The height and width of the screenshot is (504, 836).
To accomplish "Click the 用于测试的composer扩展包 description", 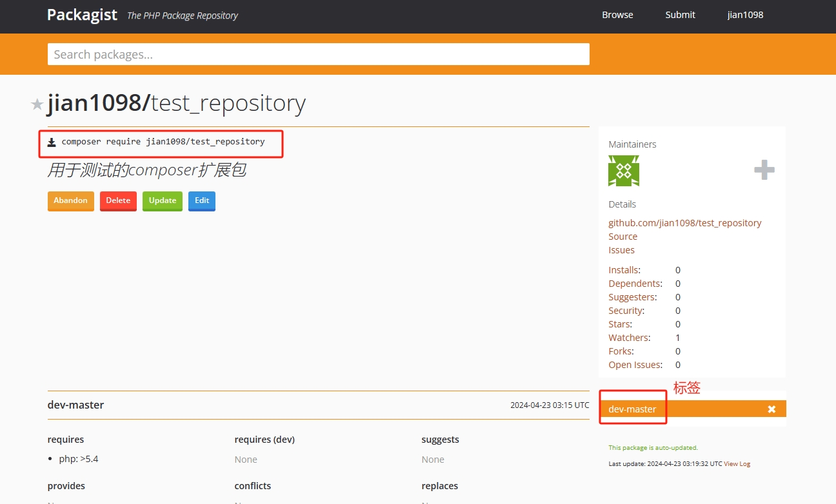I will (147, 170).
